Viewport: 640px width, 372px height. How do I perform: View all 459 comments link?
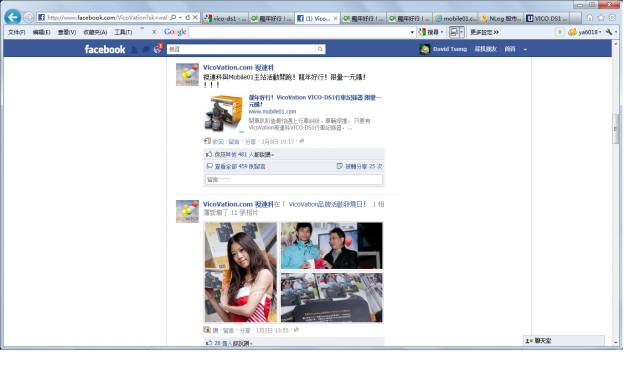240,166
